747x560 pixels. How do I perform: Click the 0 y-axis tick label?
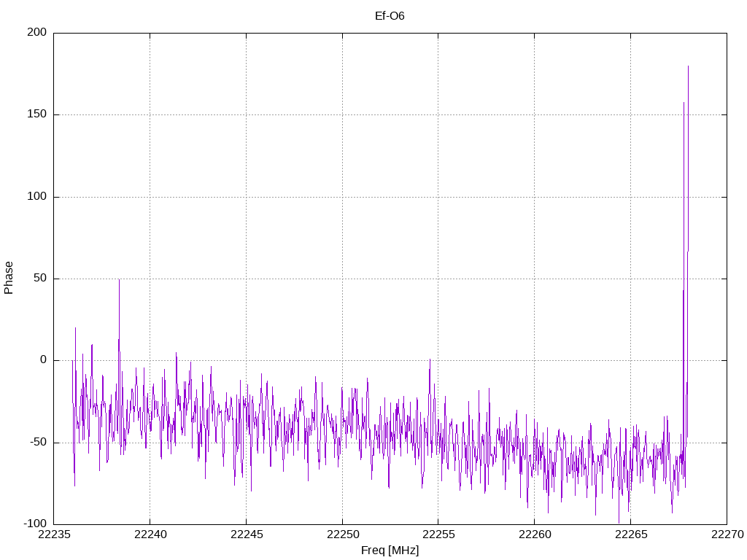[43, 360]
